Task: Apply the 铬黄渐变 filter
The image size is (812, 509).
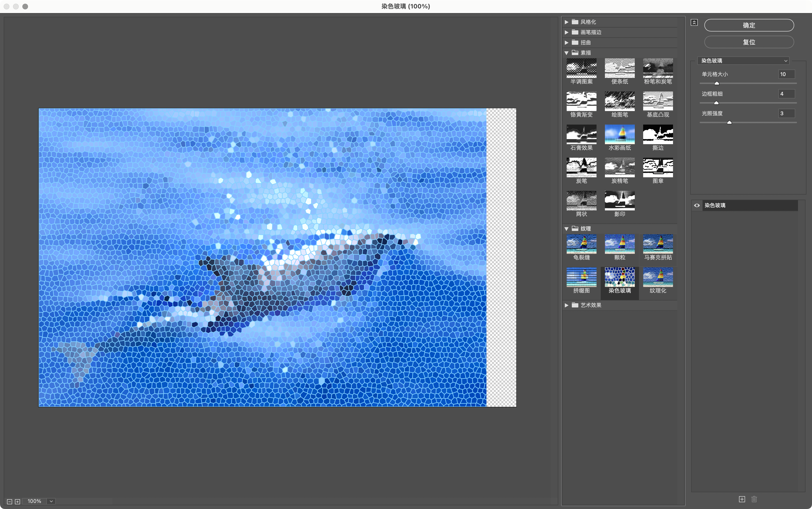Action: [x=581, y=101]
